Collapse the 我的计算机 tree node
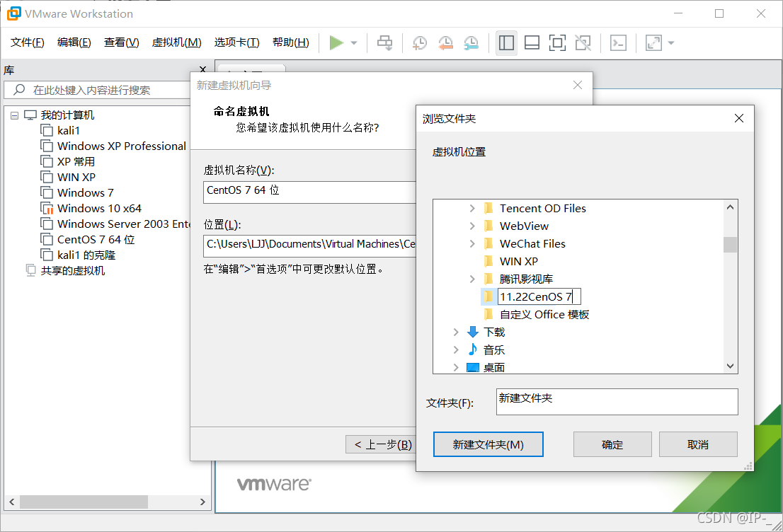 14,115
